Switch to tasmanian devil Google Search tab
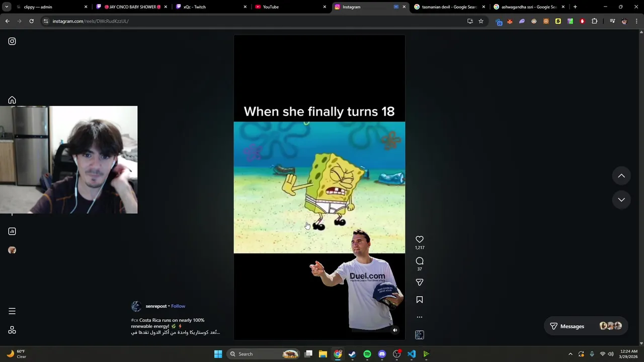Viewport: 644px width, 362px height. coord(449,7)
